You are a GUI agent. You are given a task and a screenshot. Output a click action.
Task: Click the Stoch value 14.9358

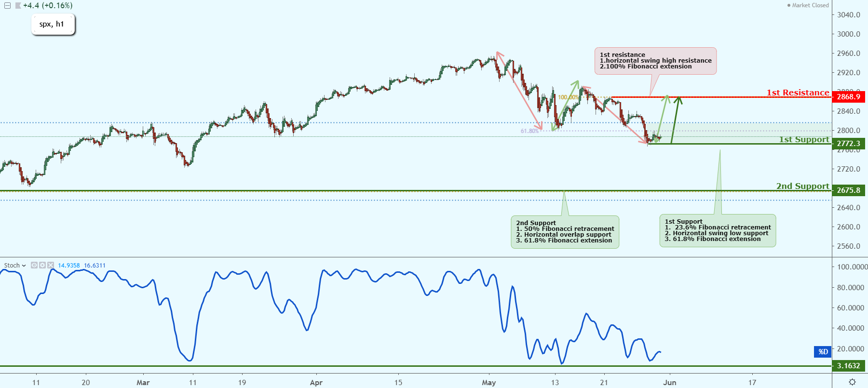point(69,266)
